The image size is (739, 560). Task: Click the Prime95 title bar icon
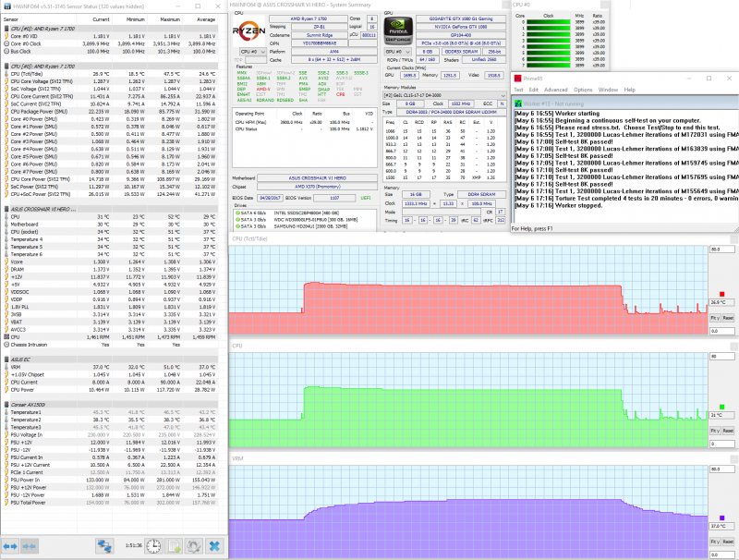point(518,79)
